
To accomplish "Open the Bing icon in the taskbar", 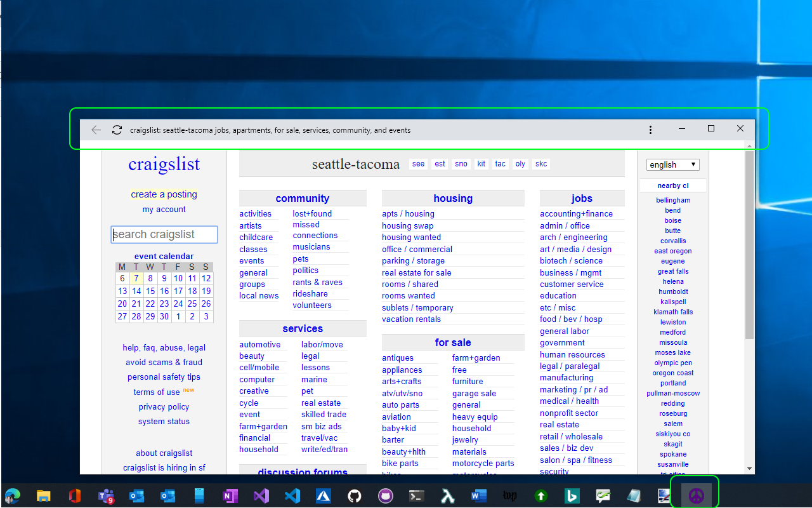I will 572,496.
